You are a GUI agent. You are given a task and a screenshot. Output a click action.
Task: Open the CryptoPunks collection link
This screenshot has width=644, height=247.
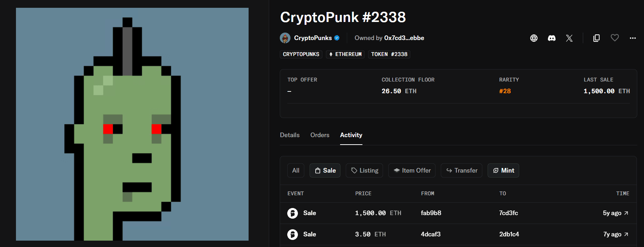pos(313,38)
